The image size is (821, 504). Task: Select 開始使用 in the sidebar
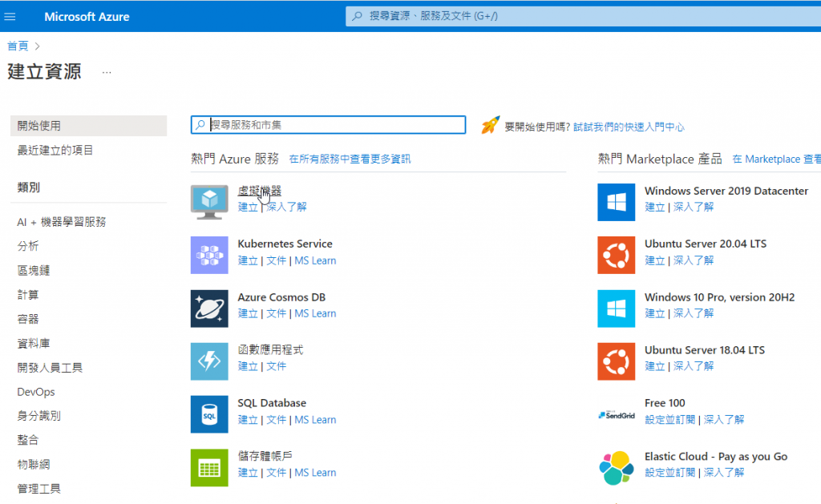coord(88,126)
